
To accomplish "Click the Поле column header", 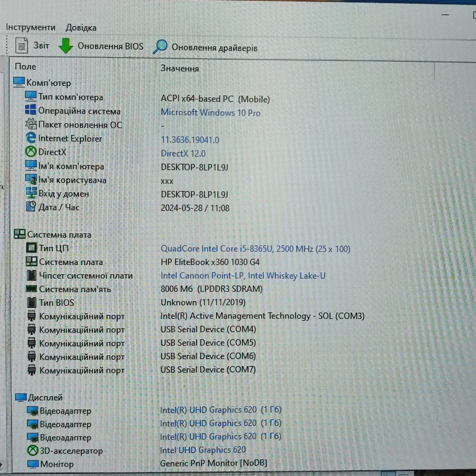I will [x=25, y=67].
